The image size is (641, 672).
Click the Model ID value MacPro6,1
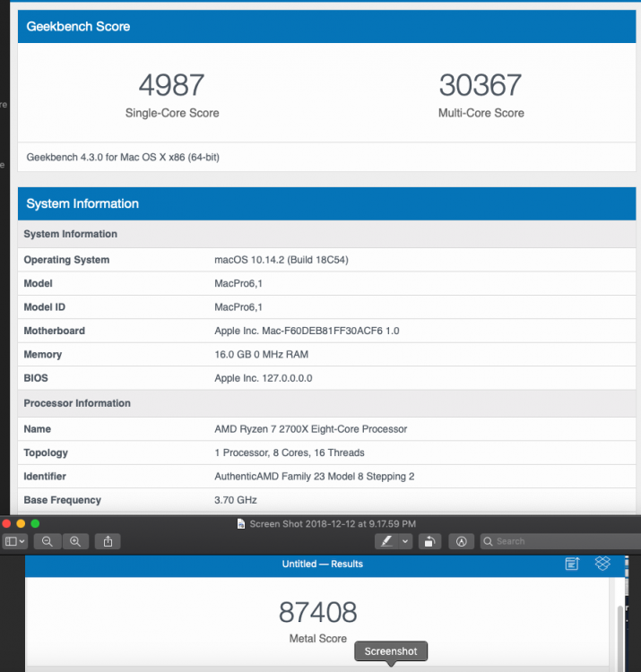tap(238, 306)
